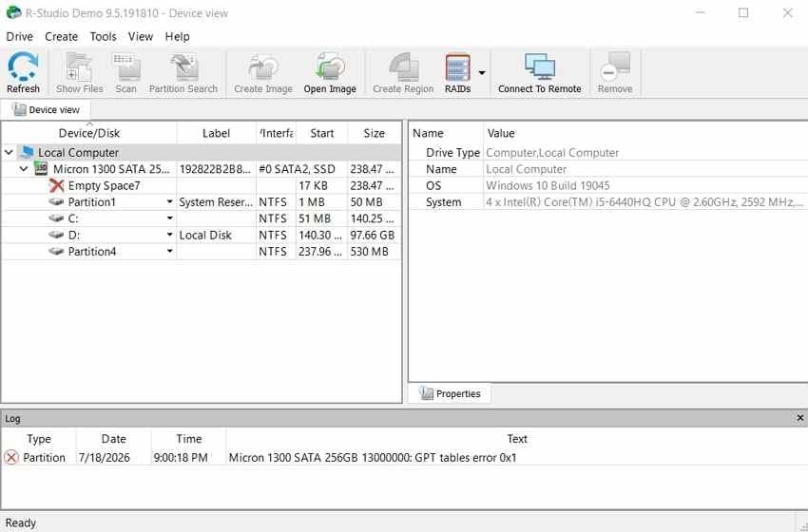This screenshot has width=808, height=532.
Task: Open the Partition4 dropdown arrow
Action: pos(169,252)
